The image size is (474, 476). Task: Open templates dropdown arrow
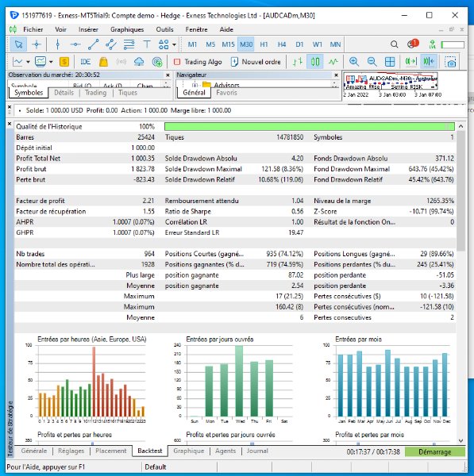51,62
